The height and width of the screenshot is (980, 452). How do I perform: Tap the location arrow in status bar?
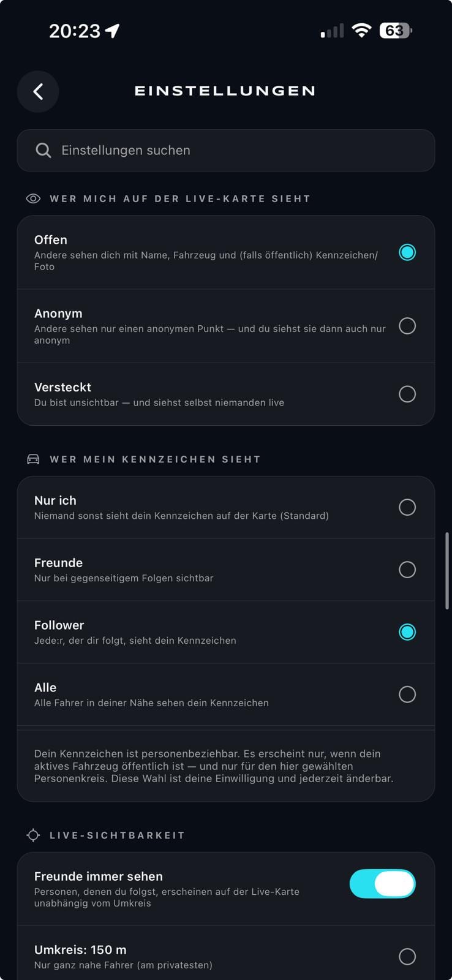click(x=112, y=31)
